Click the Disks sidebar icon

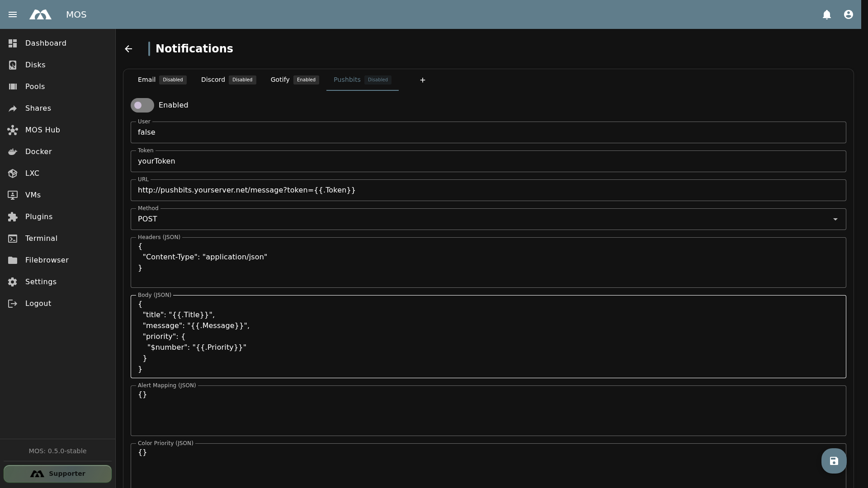(13, 65)
